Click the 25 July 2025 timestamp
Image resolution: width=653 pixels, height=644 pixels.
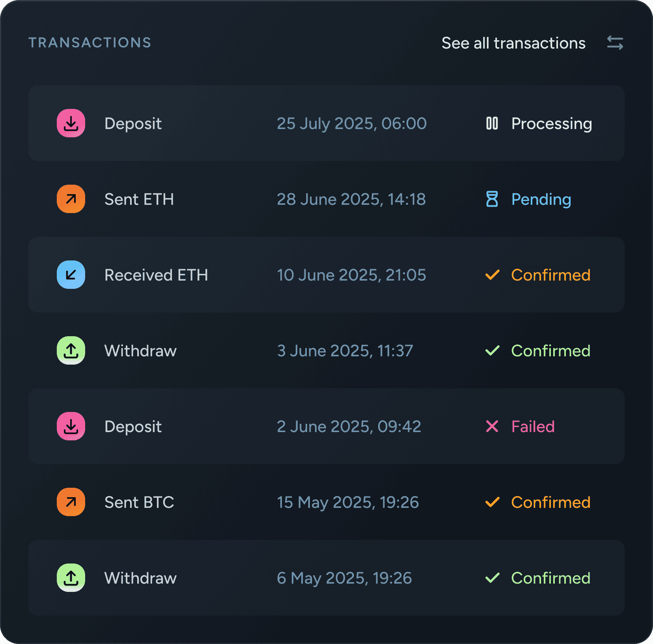(352, 124)
